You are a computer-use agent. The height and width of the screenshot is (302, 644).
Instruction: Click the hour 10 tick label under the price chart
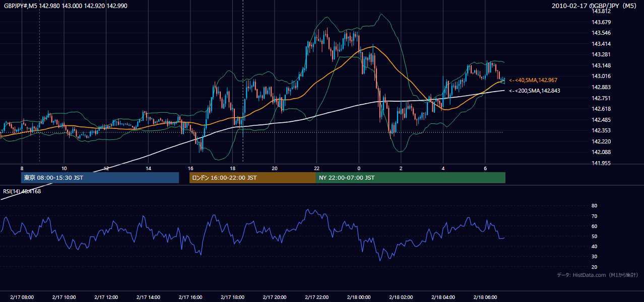point(64,168)
